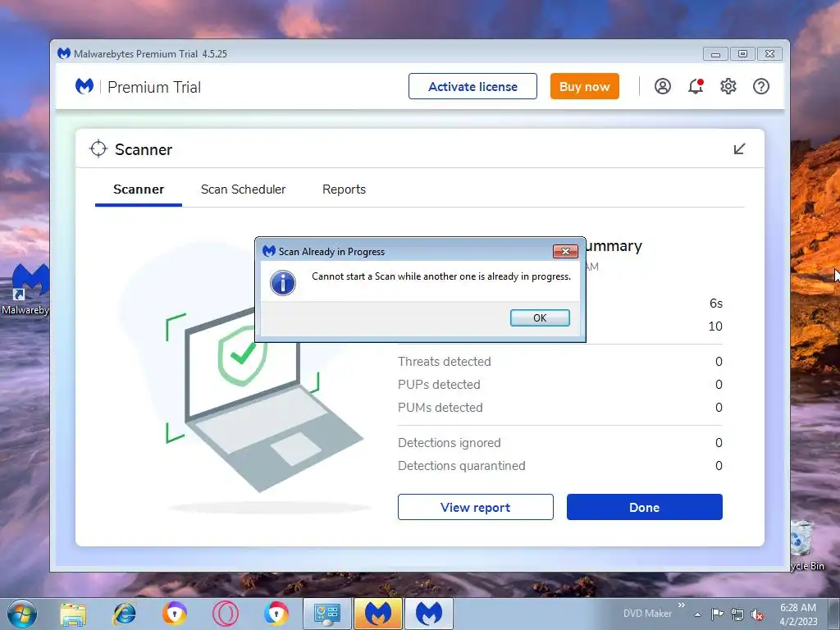Click the Threats detected label
The width and height of the screenshot is (840, 630).
444,362
